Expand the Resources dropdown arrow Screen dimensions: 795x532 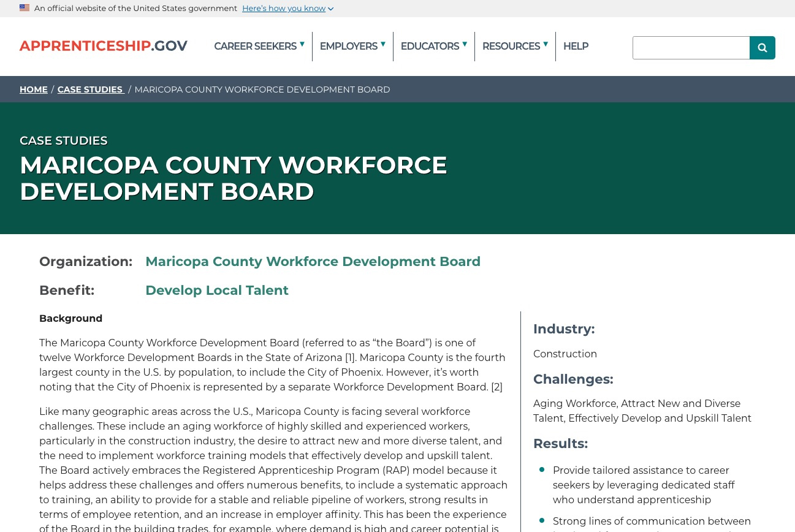(x=546, y=44)
